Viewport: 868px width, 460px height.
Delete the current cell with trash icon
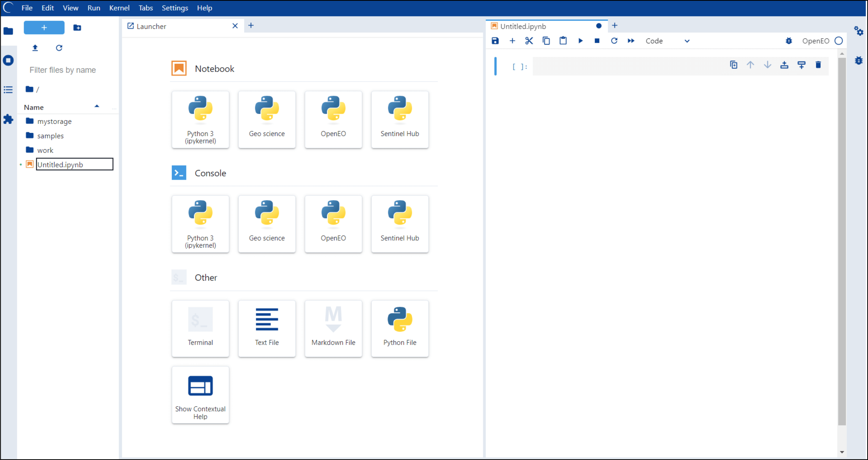pyautogui.click(x=818, y=65)
